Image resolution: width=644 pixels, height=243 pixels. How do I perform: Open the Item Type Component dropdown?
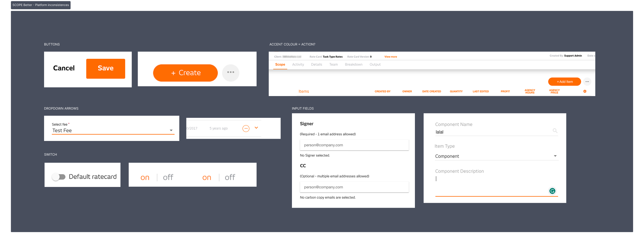tap(497, 156)
